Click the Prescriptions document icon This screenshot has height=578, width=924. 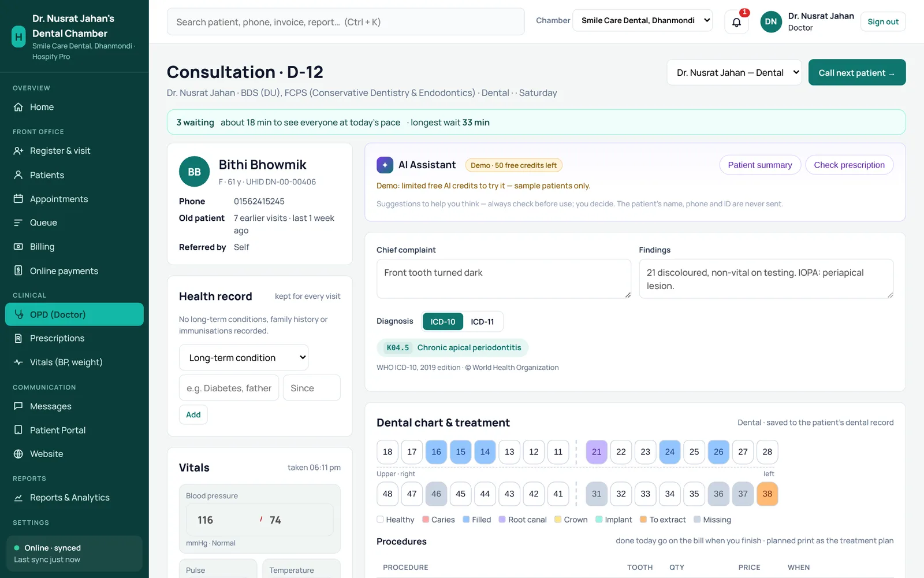[18, 338]
